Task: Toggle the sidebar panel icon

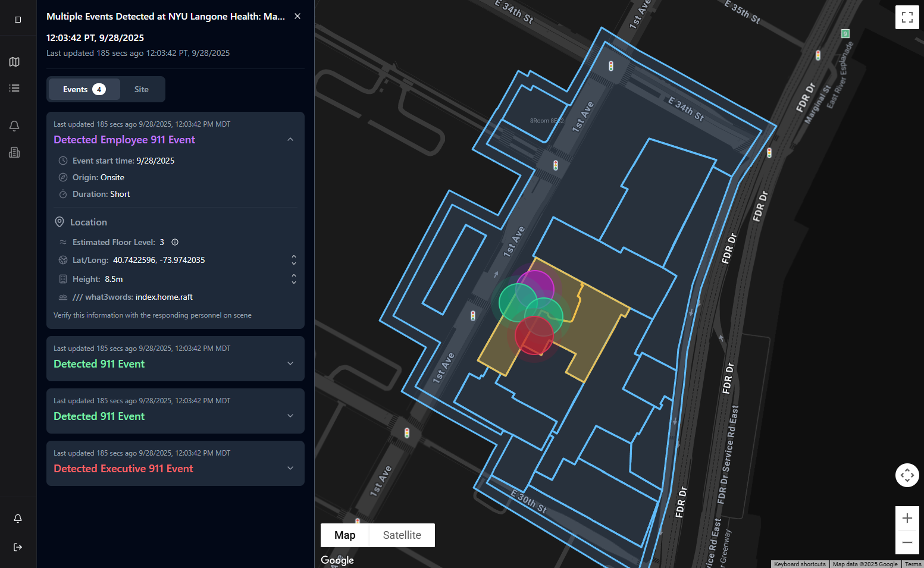Action: click(x=18, y=20)
